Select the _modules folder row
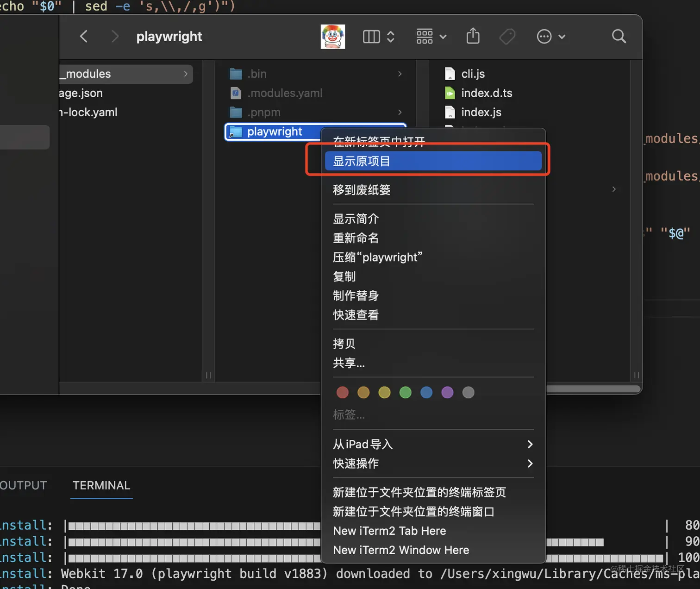 [x=126, y=74]
